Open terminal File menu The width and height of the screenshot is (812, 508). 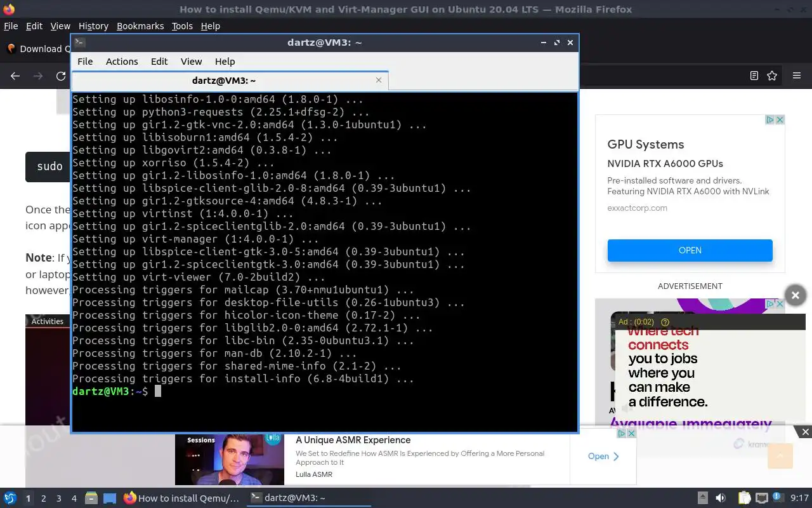point(85,62)
